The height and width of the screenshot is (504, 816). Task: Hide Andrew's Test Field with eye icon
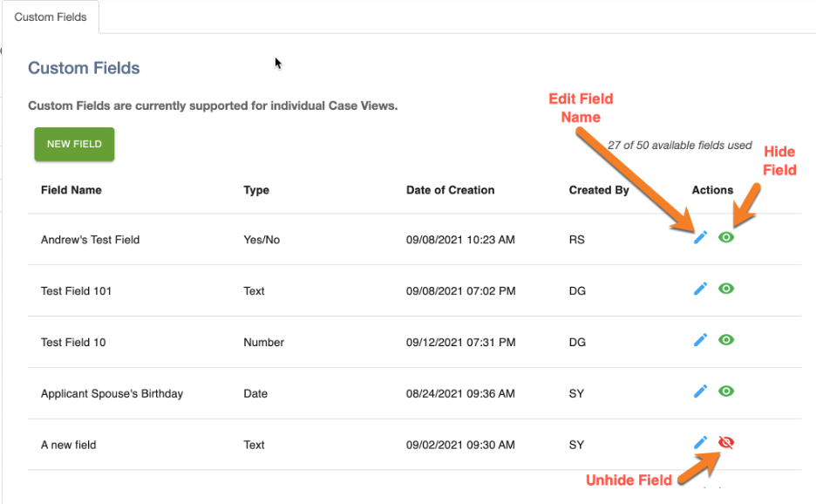click(x=726, y=237)
